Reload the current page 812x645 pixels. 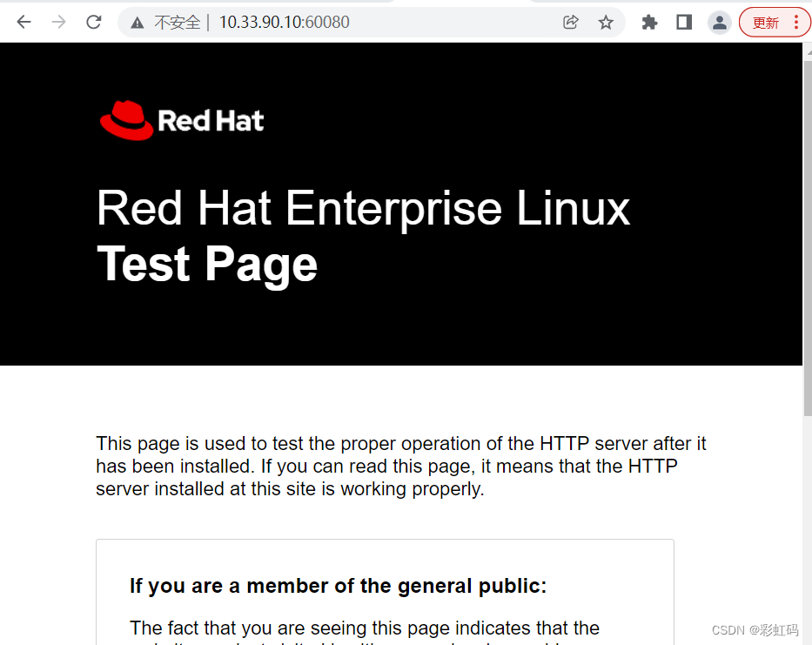pyautogui.click(x=94, y=23)
